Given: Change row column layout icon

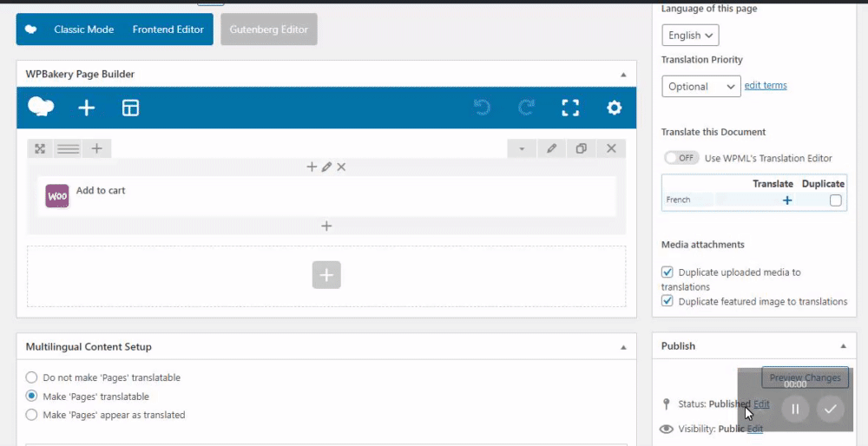Looking at the screenshot, I should 68,148.
